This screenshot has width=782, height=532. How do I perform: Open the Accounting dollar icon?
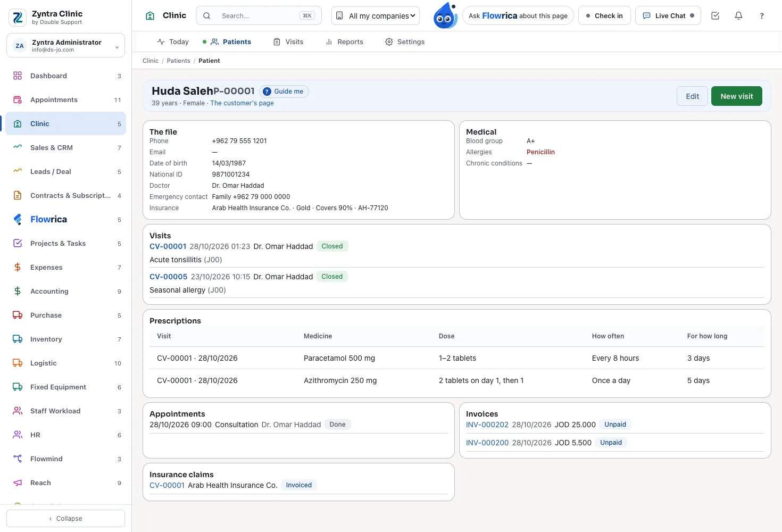click(18, 292)
